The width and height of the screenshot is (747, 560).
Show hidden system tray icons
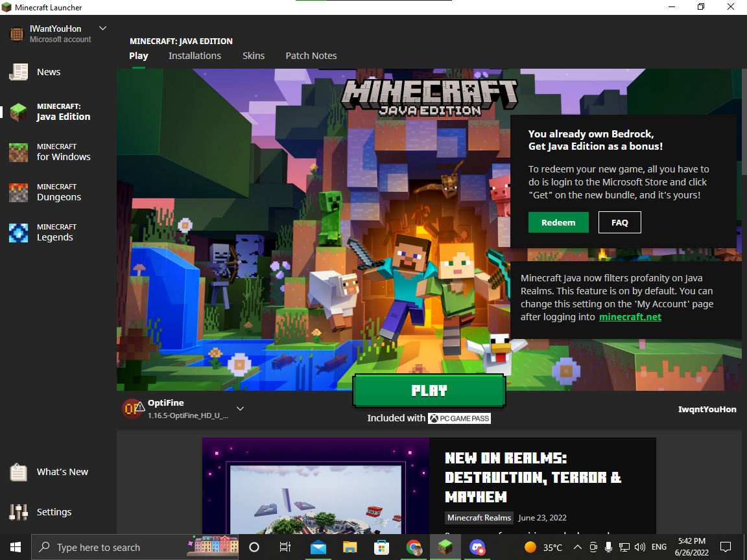pyautogui.click(x=577, y=547)
